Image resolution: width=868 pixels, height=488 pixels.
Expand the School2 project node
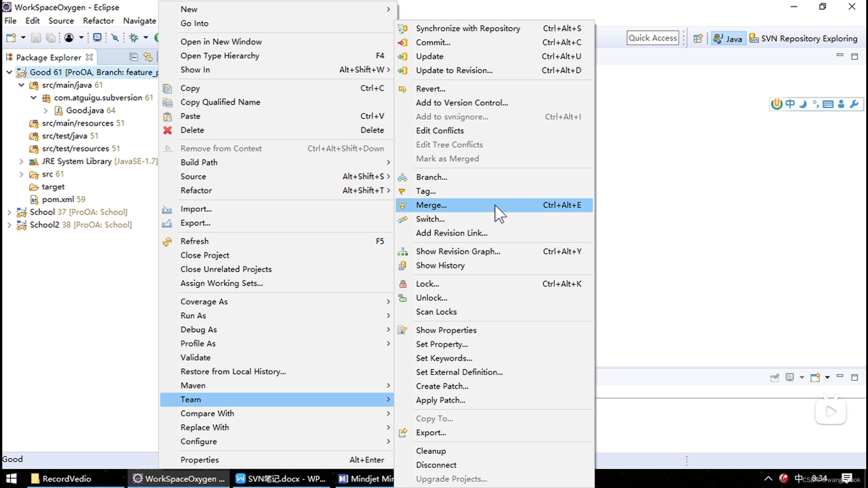[x=9, y=225]
